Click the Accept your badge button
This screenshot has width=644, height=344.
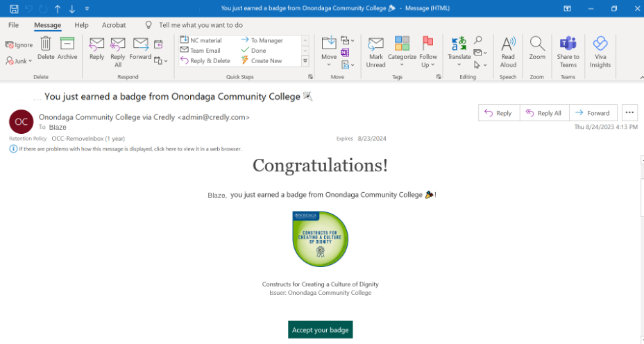(321, 329)
